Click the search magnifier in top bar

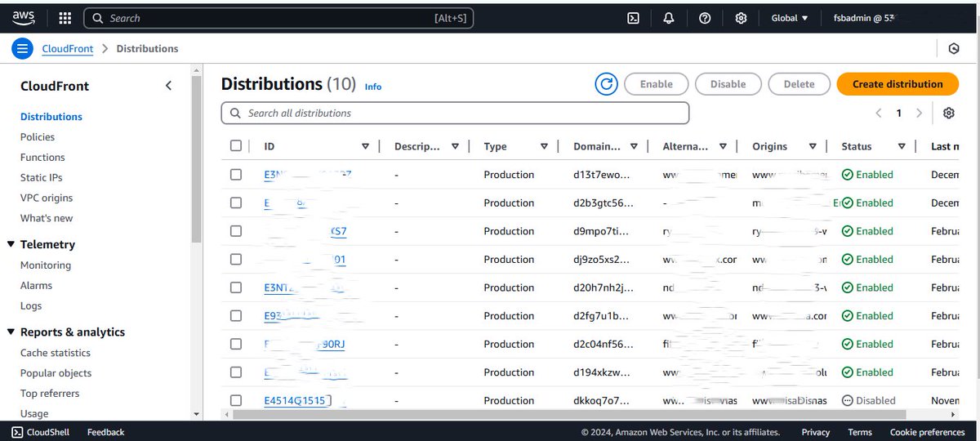click(x=97, y=18)
